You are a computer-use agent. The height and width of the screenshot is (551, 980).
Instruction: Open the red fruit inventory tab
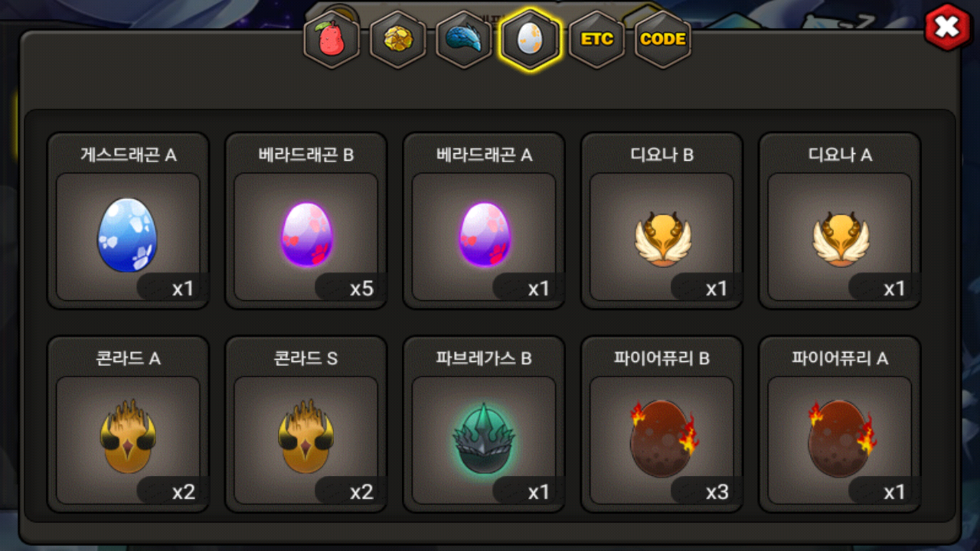tap(332, 40)
